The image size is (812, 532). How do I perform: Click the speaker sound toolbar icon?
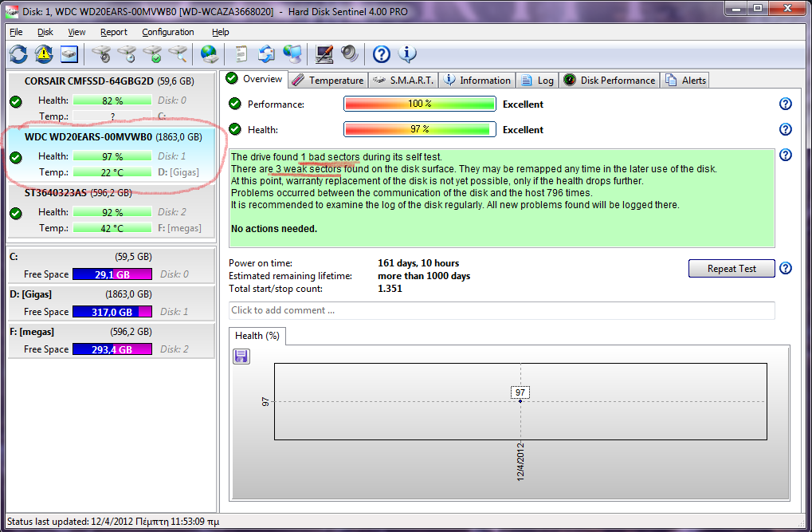350,54
